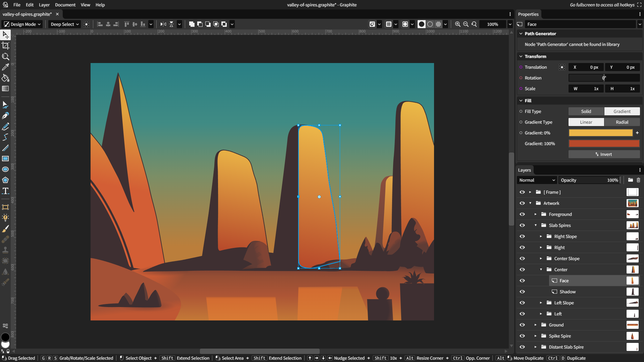Select the Pen tool
This screenshot has width=644, height=362.
[x=5, y=116]
